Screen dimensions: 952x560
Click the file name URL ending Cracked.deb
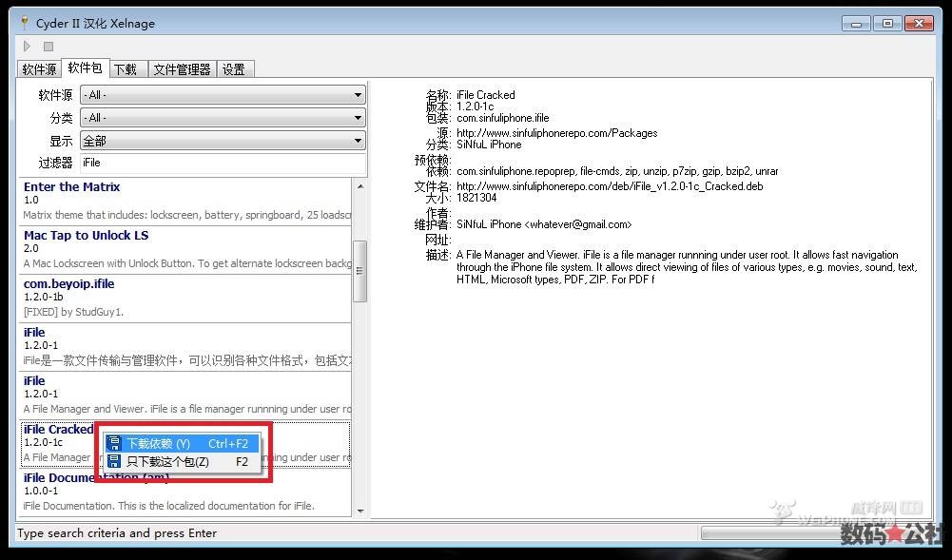coord(610,186)
